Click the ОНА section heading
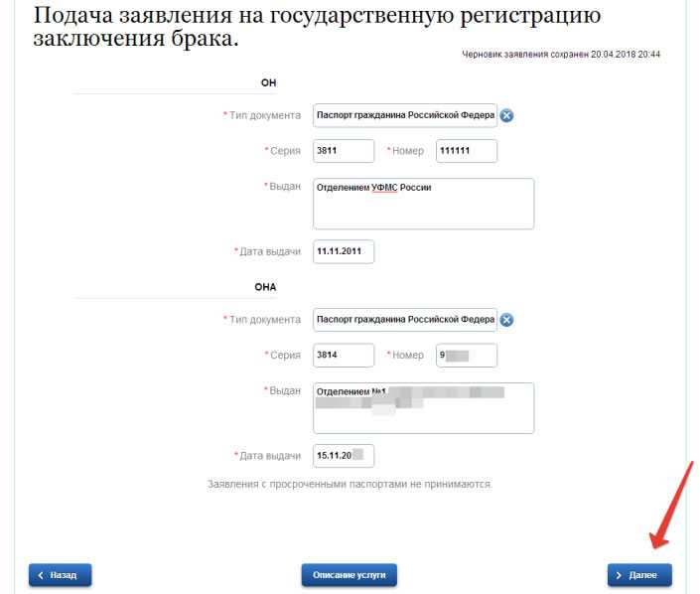Image resolution: width=700 pixels, height=594 pixels. click(x=265, y=287)
